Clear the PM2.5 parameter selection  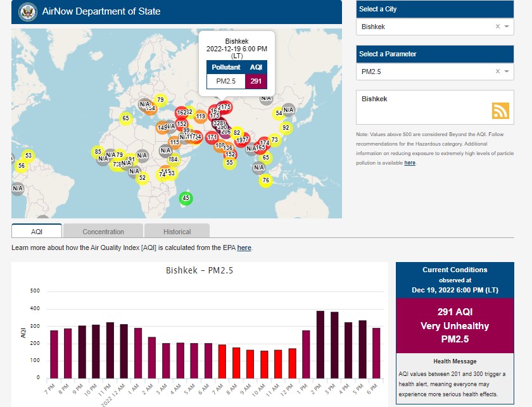coord(497,72)
